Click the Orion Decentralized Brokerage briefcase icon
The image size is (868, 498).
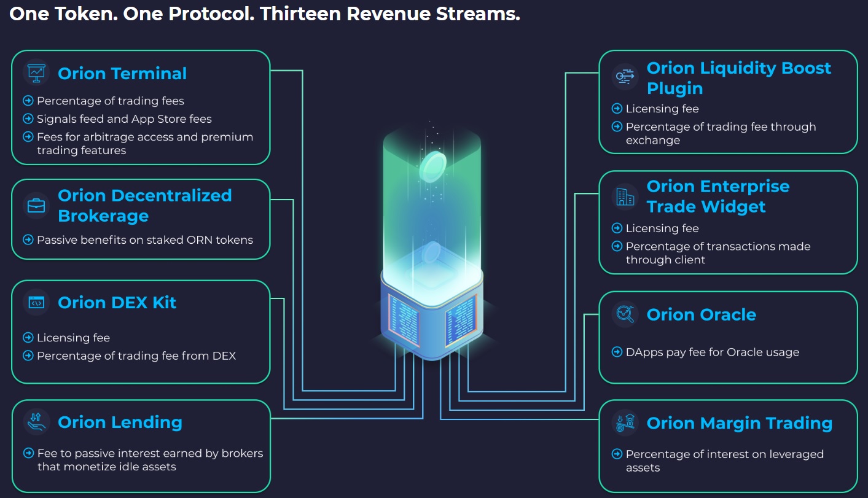[36, 205]
